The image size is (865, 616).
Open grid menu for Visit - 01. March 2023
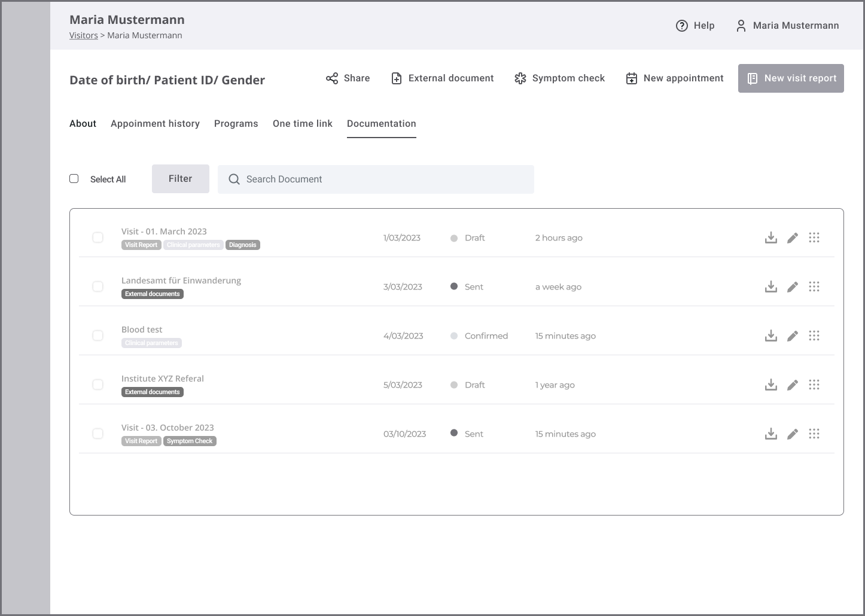pos(814,237)
